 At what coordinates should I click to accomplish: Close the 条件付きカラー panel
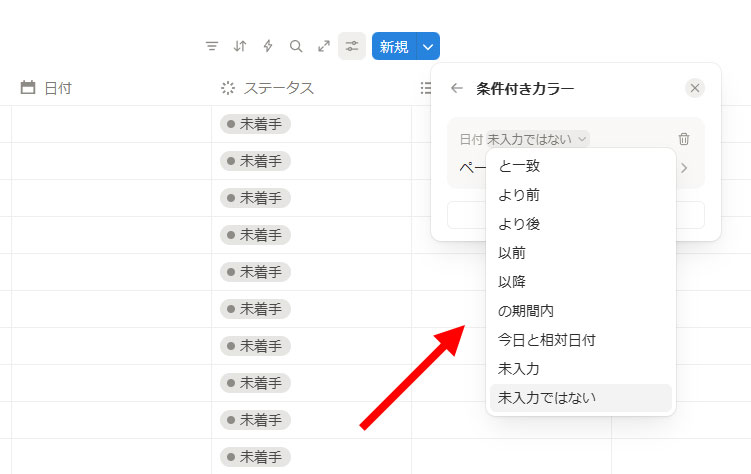[x=695, y=88]
